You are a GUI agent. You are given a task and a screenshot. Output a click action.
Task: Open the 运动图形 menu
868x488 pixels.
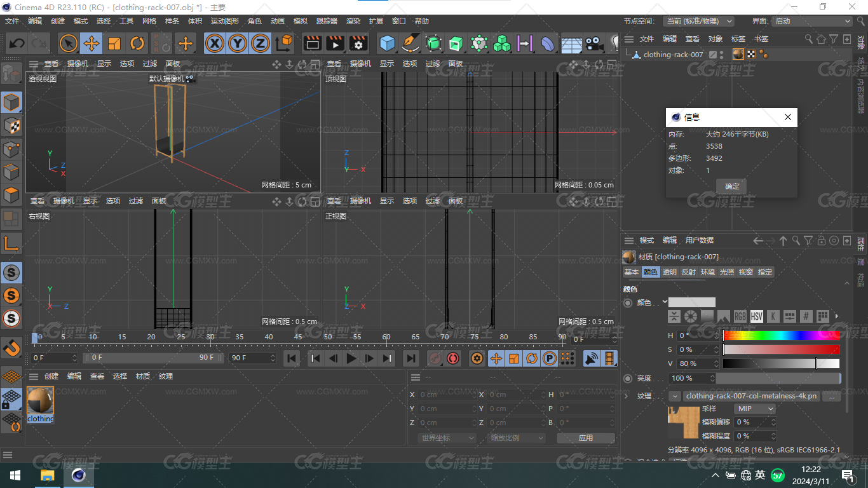point(225,21)
